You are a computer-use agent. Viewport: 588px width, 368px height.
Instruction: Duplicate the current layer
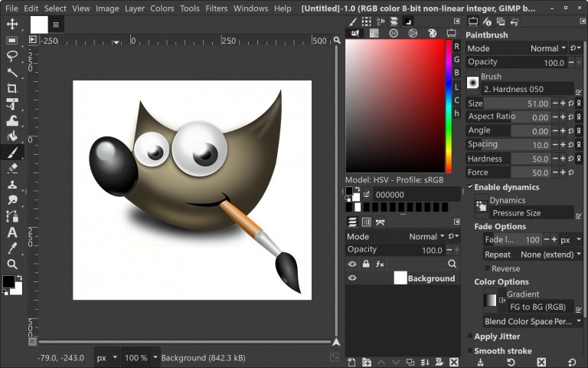pos(410,362)
